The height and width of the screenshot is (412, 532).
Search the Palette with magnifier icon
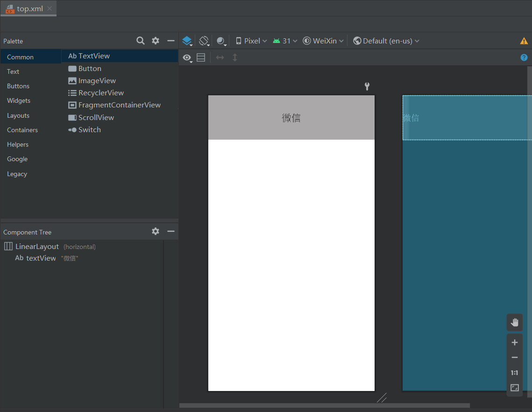pos(141,41)
